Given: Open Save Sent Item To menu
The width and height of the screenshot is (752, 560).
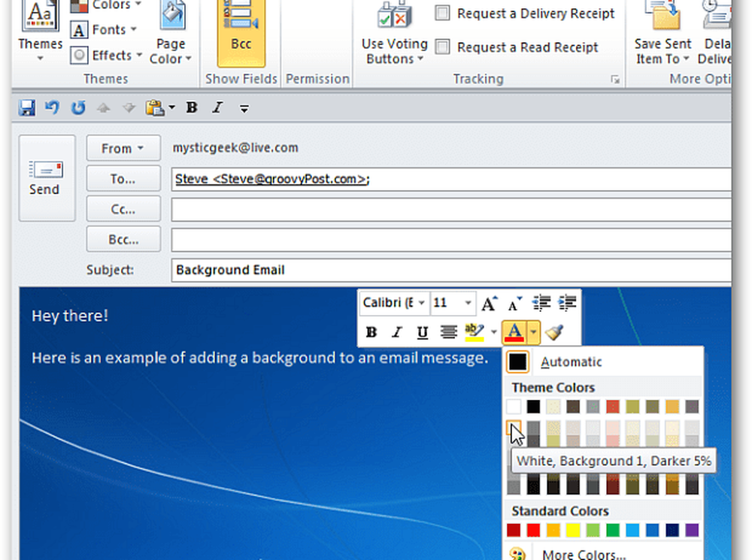Looking at the screenshot, I should [663, 34].
